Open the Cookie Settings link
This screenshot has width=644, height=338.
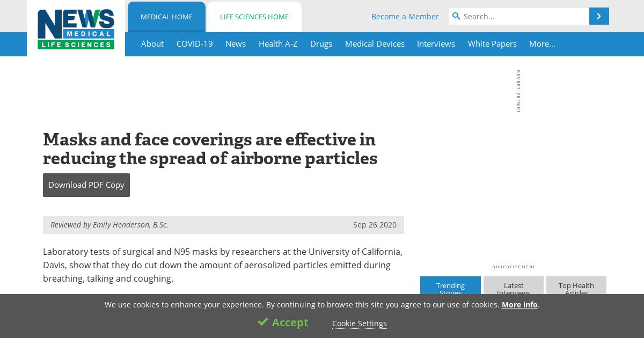point(359,324)
